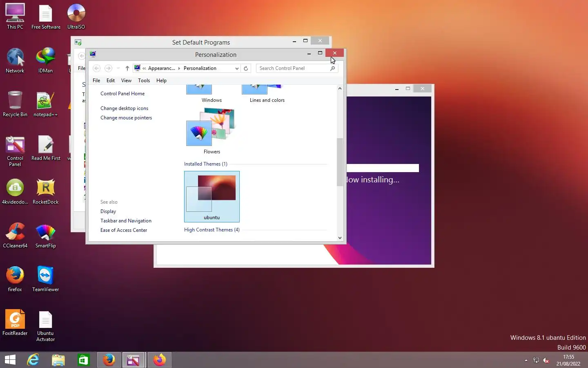This screenshot has height=368, width=588.
Task: Open Taskbar and Navigation link
Action: (x=126, y=221)
